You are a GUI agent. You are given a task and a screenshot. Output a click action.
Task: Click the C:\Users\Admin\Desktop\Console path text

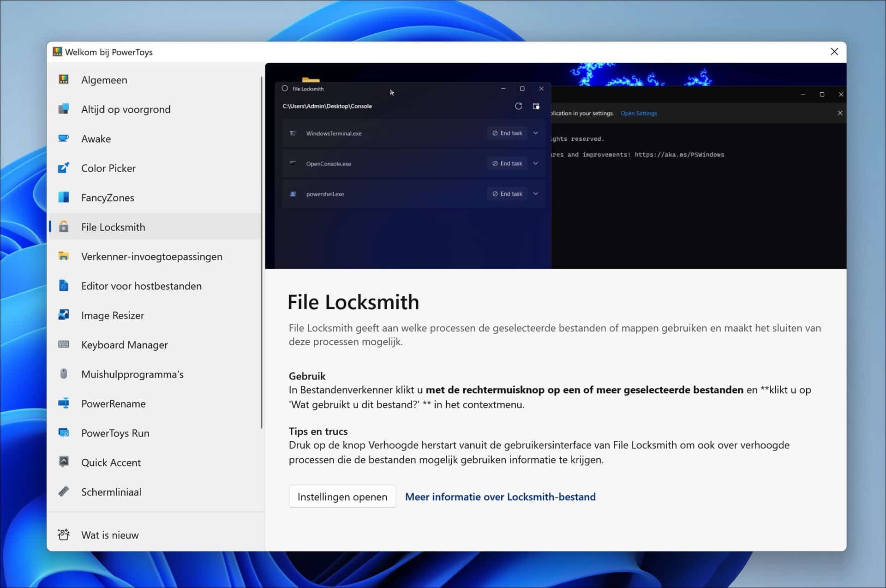pyautogui.click(x=327, y=106)
